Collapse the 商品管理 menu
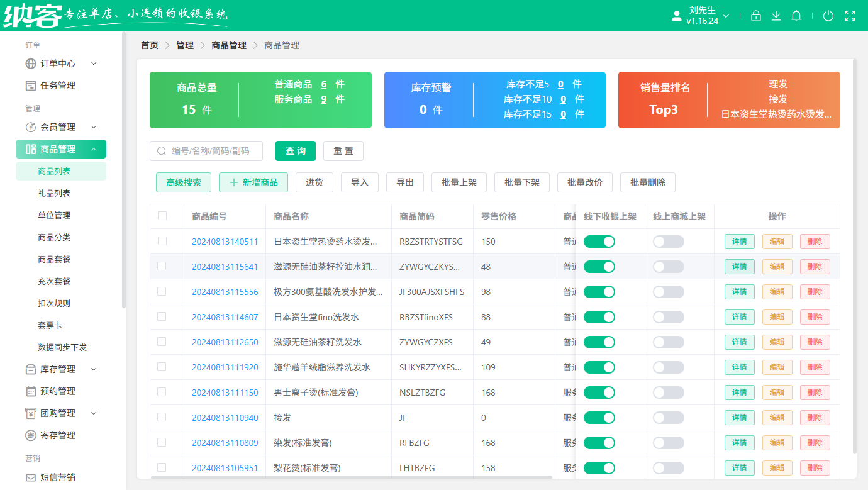868x490 pixels. (58, 149)
